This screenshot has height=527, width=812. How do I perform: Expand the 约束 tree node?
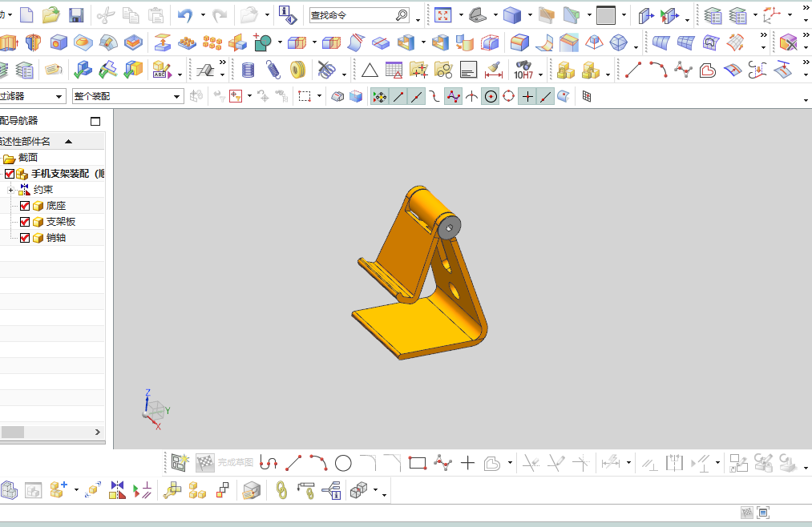pos(10,191)
